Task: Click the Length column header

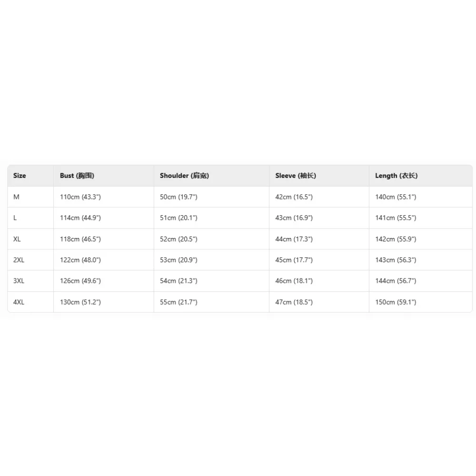Action: 396,176
